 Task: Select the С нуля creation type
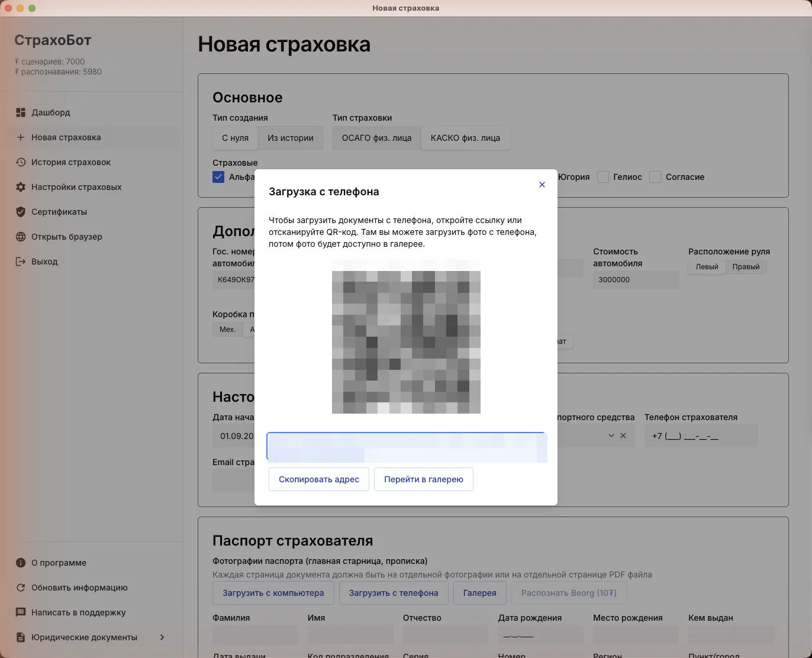coord(235,138)
